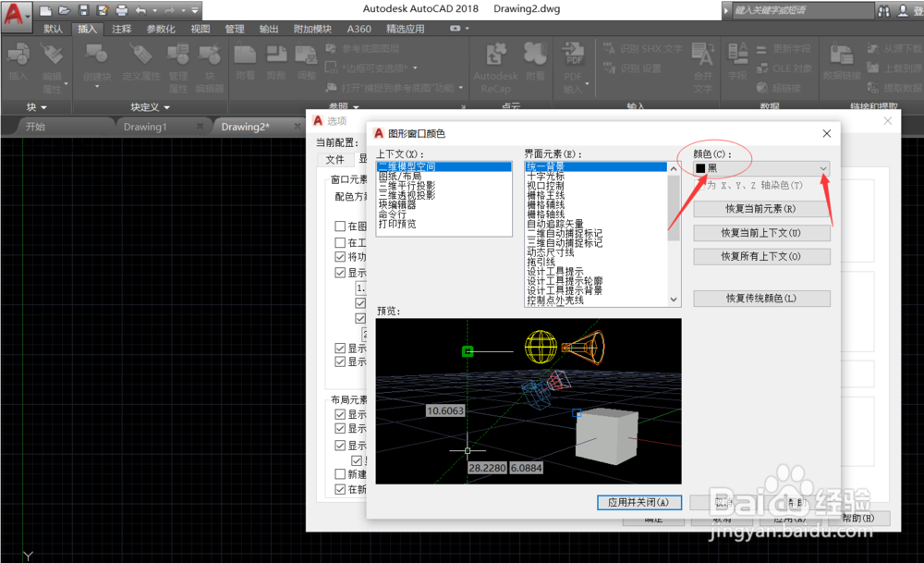Select 命令行 in the context list
Viewport: 924px width, 563px height.
[444, 214]
